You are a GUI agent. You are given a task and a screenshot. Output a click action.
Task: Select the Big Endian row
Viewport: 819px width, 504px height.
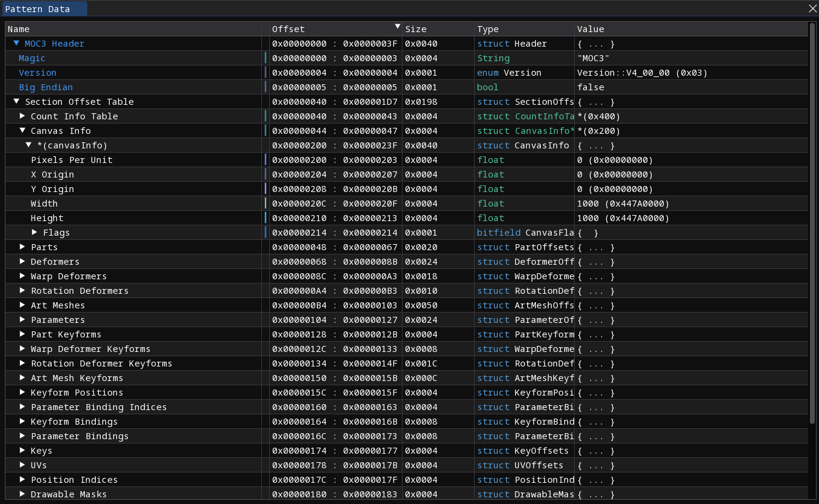tap(407, 87)
